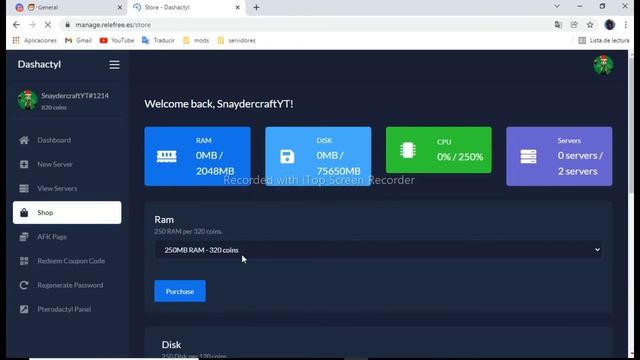Click the 0% / 250% CPU value
Image resolution: width=640 pixels, height=360 pixels.
point(460,157)
